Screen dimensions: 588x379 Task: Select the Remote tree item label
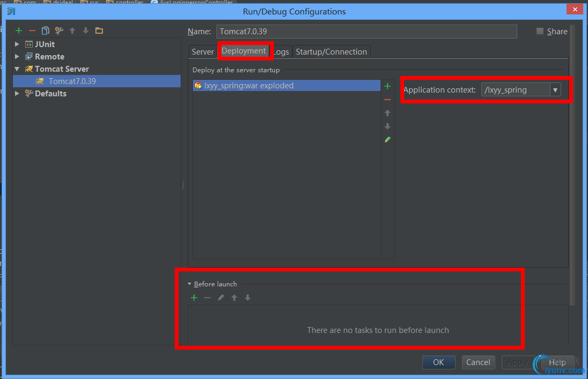[49, 57]
